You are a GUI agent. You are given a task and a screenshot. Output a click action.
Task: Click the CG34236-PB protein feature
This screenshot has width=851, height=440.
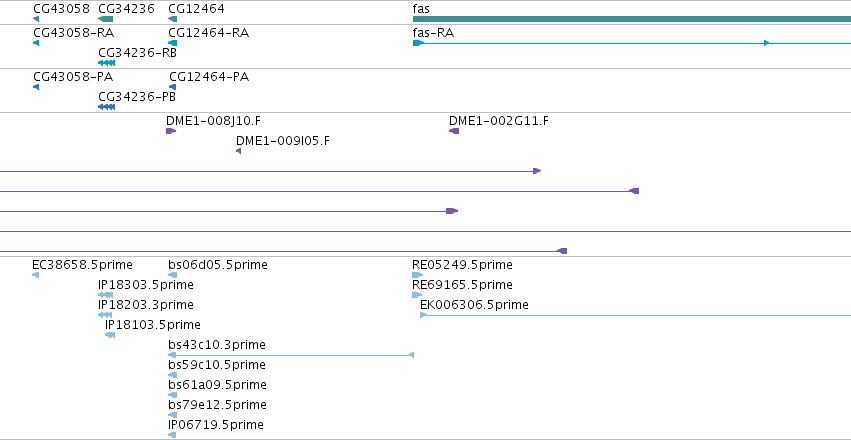coord(106,107)
